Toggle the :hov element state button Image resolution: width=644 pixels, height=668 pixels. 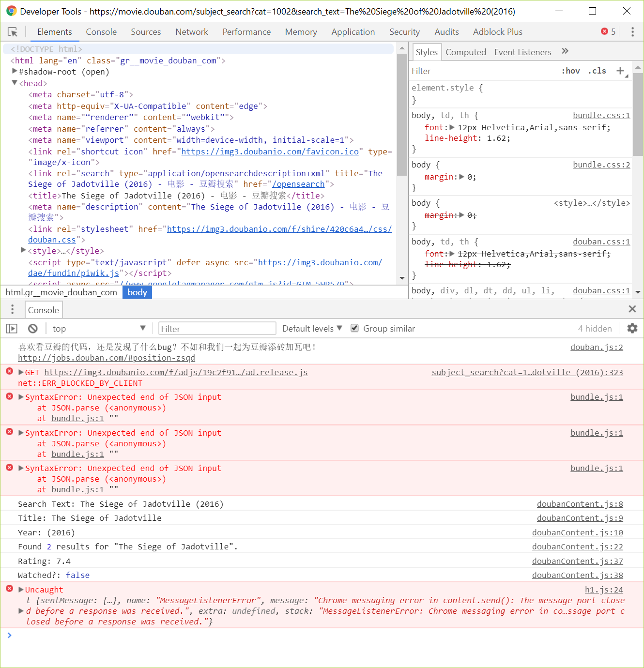[571, 71]
